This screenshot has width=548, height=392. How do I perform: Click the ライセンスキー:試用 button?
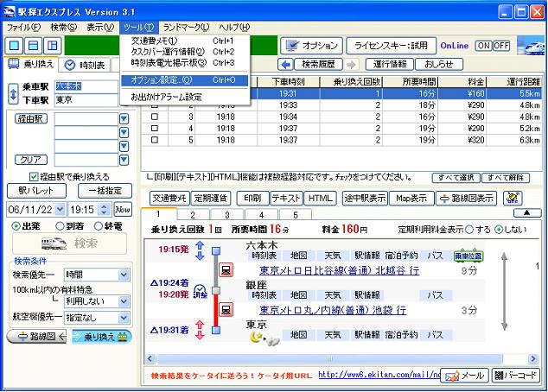pos(391,46)
